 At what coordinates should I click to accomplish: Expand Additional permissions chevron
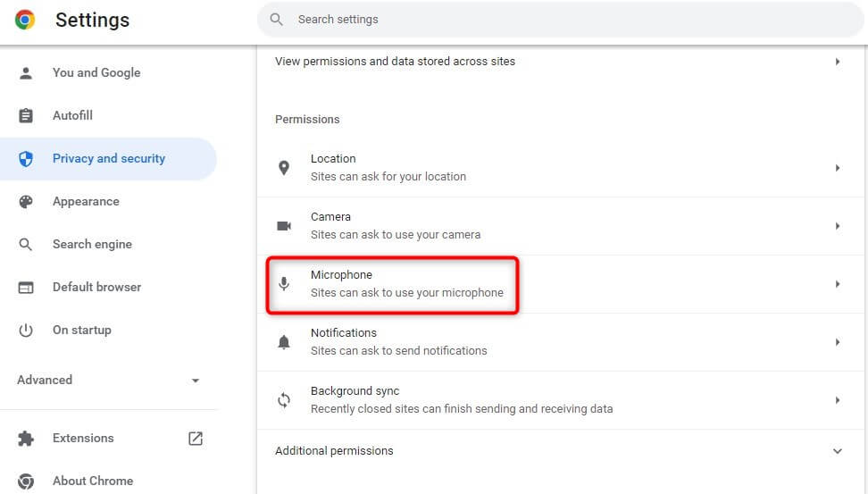click(837, 451)
